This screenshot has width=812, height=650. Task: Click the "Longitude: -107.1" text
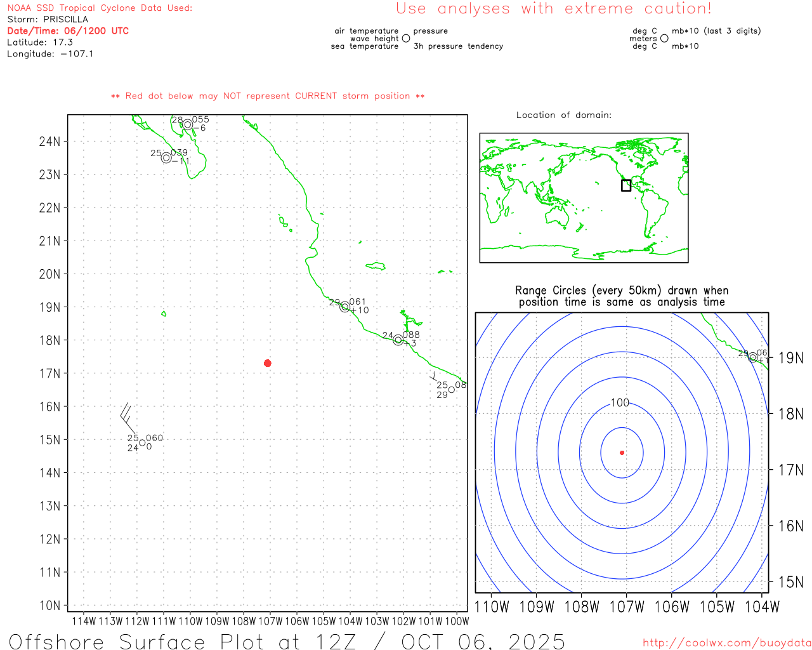pos(50,54)
